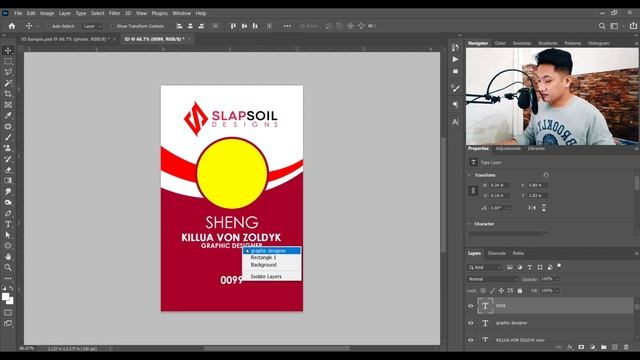
Task: Delete layer with the trash icon
Action: coord(626,347)
